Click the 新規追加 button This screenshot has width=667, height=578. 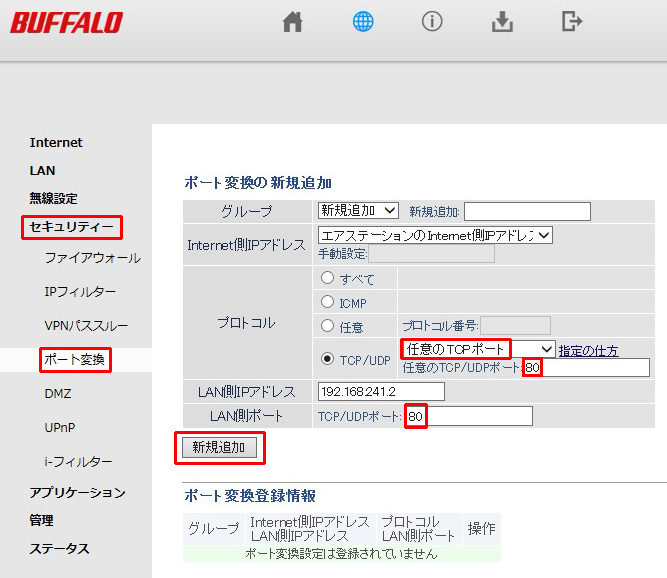tap(219, 447)
